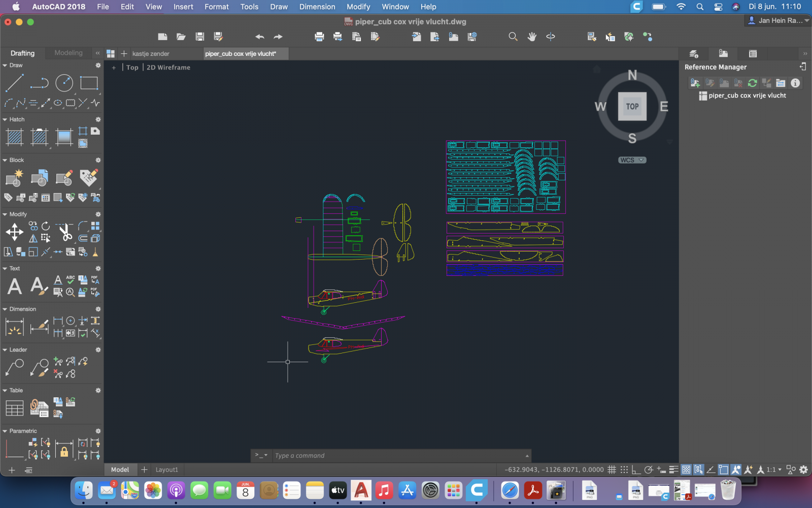
Task: Refresh references in Reference Manager
Action: pyautogui.click(x=753, y=83)
